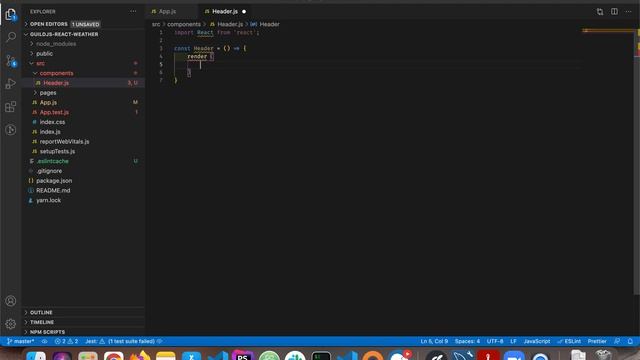The height and width of the screenshot is (360, 640).
Task: Select the Header.js editor tab
Action: coord(225,11)
